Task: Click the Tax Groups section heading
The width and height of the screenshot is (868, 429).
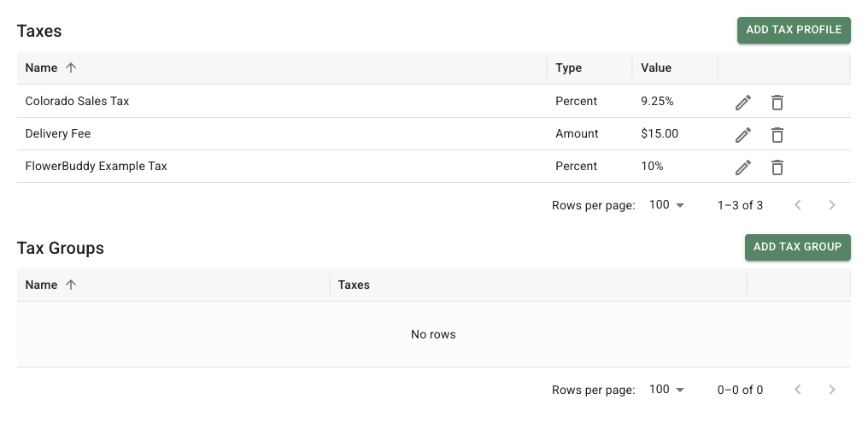Action: coord(61,248)
